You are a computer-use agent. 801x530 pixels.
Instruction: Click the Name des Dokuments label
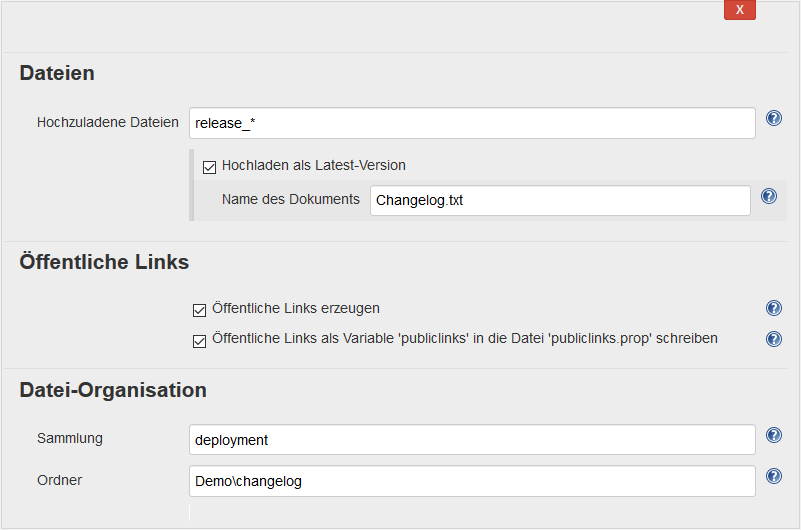(290, 199)
